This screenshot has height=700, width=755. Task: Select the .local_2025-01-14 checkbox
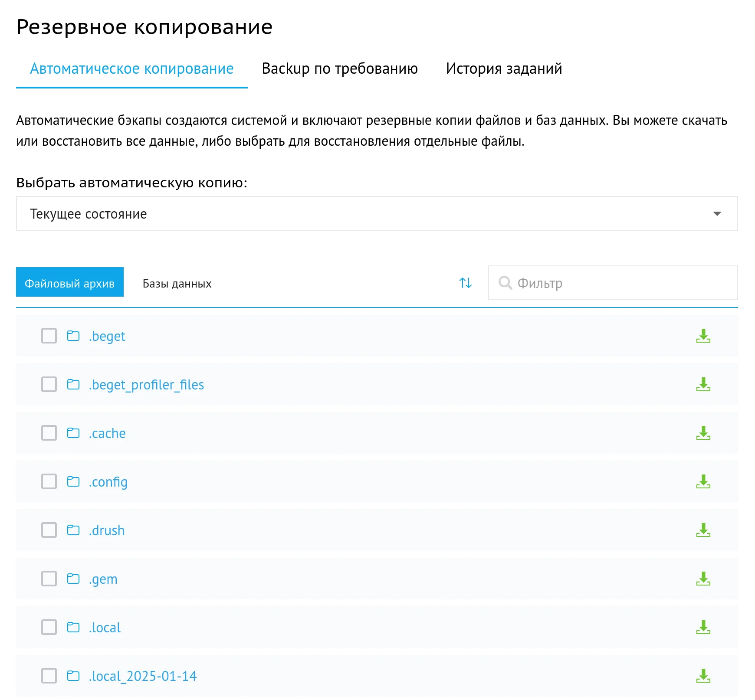(49, 676)
